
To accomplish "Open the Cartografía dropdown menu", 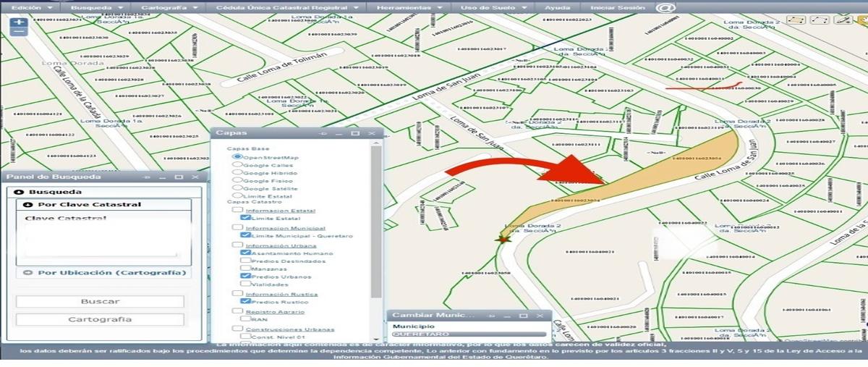I will point(171,7).
